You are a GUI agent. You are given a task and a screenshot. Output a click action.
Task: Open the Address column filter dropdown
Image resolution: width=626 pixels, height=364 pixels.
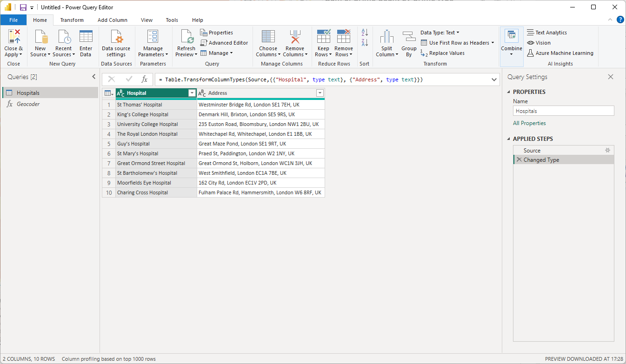pos(320,93)
